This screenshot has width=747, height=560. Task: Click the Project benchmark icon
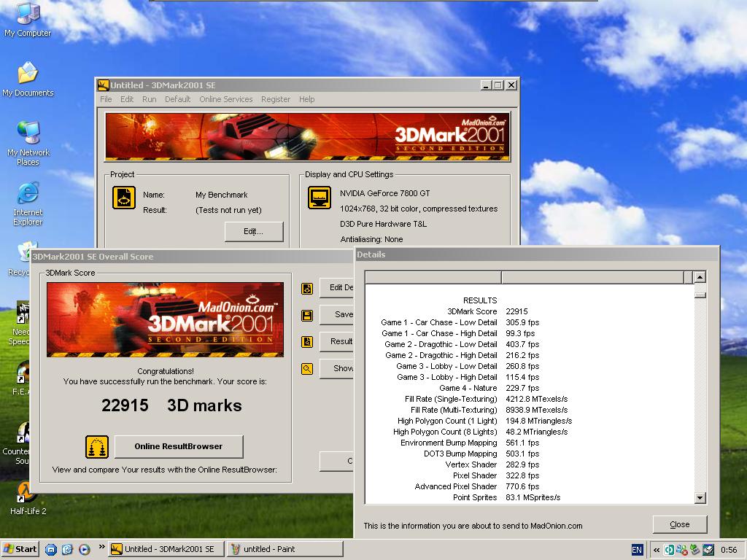(x=124, y=198)
